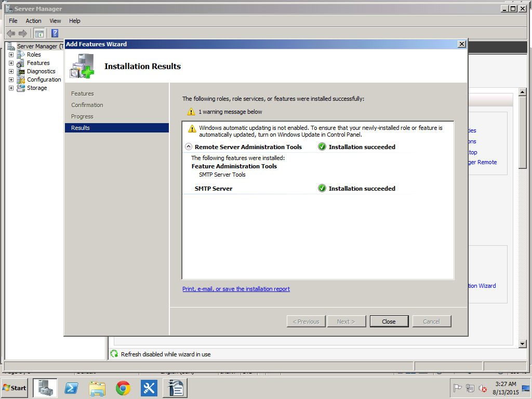The image size is (532, 399).
Task: Click the 'tion Wizard' link behind the wizard
Action: (x=482, y=286)
